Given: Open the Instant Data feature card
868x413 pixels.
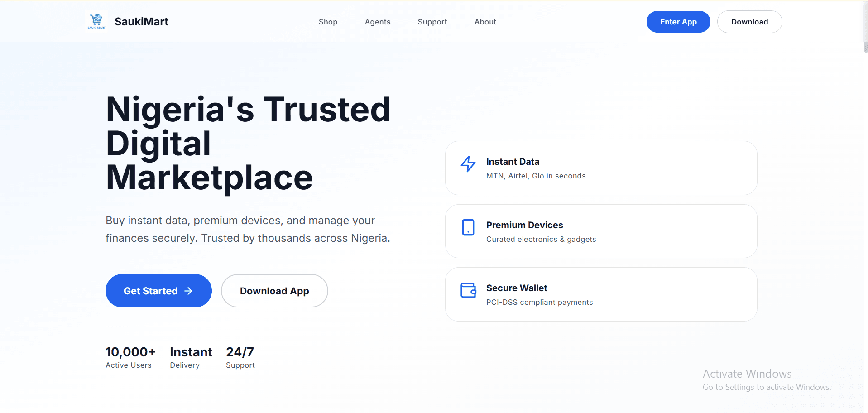Looking at the screenshot, I should coord(601,168).
